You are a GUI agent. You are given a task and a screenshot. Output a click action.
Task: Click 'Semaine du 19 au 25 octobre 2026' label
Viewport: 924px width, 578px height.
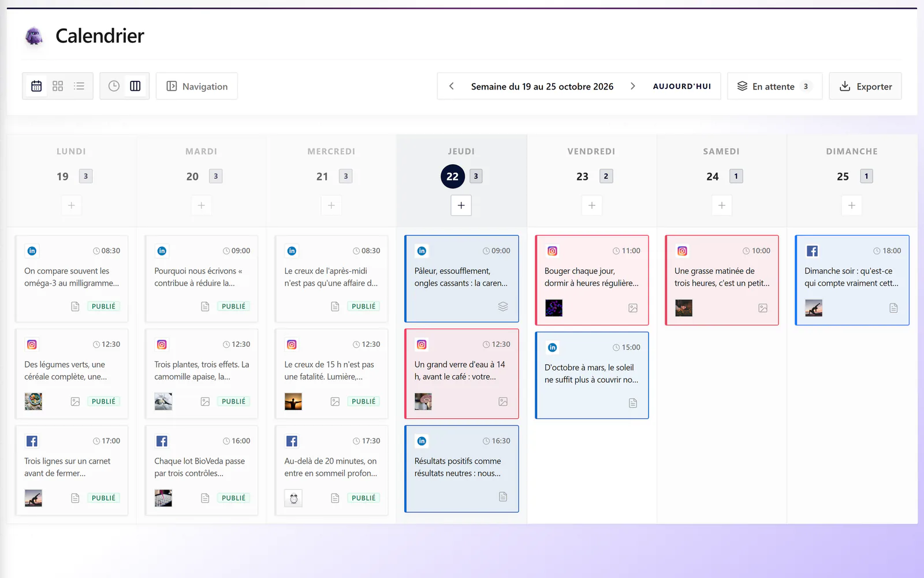[542, 86]
